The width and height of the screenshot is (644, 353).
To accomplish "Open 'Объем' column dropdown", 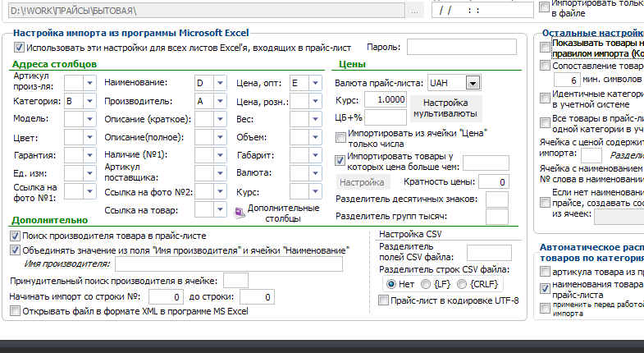I will pyautogui.click(x=315, y=137).
